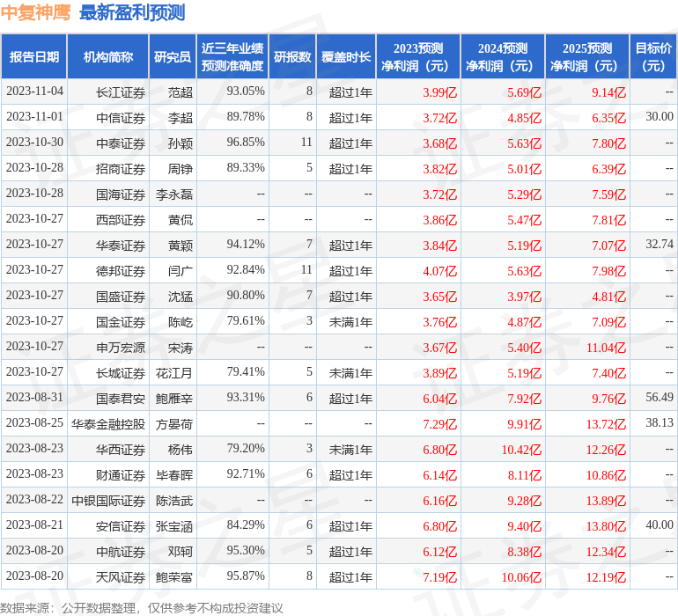Screen dimensions: 678x616
Task: Click accuracy value 96.85%
Action: pos(246,143)
